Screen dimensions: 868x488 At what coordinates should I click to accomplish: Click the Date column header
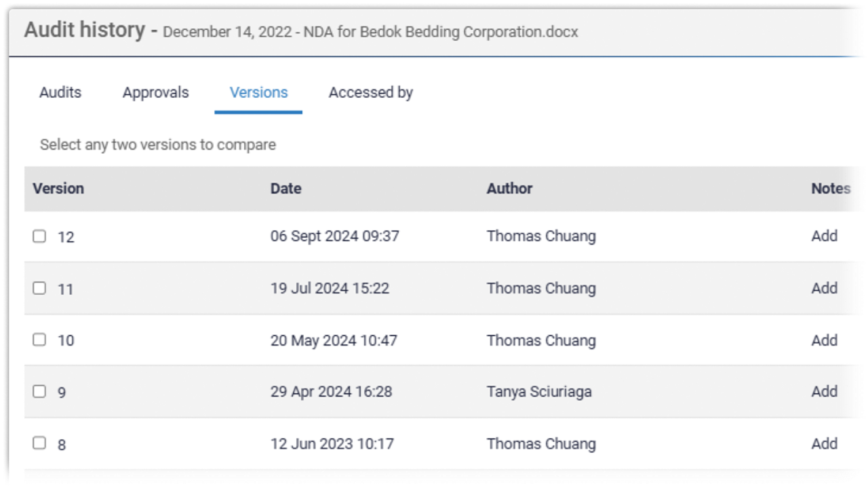click(x=285, y=188)
